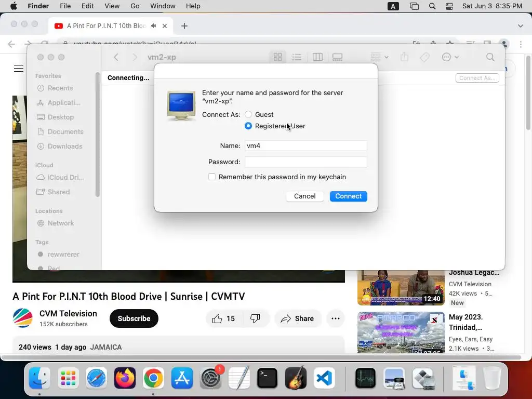Open Finder from the Dock
The width and height of the screenshot is (532, 399).
(39, 378)
